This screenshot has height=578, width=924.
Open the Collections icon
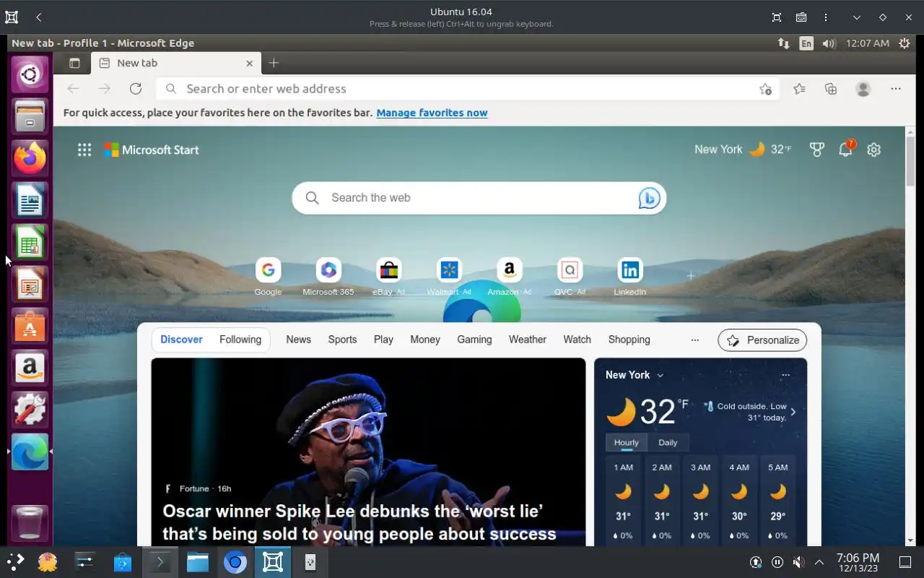click(831, 89)
